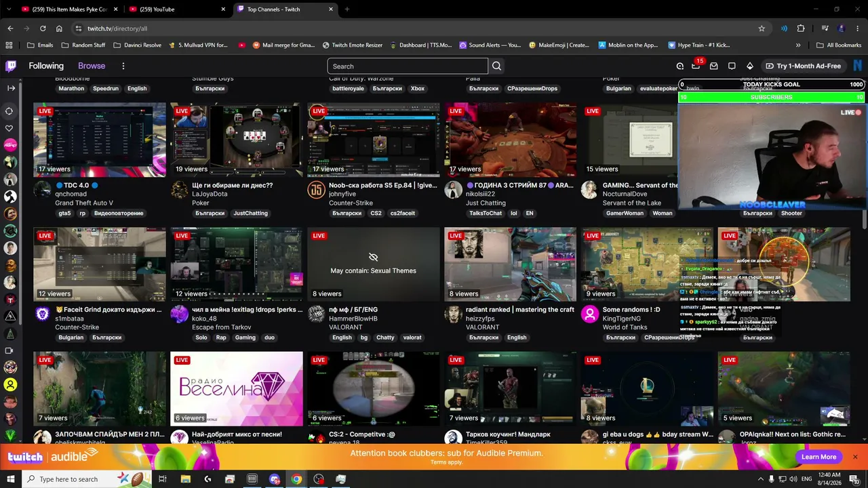
Task: Open the May contain: Sexual Themes stream thumbnail
Action: click(x=374, y=264)
